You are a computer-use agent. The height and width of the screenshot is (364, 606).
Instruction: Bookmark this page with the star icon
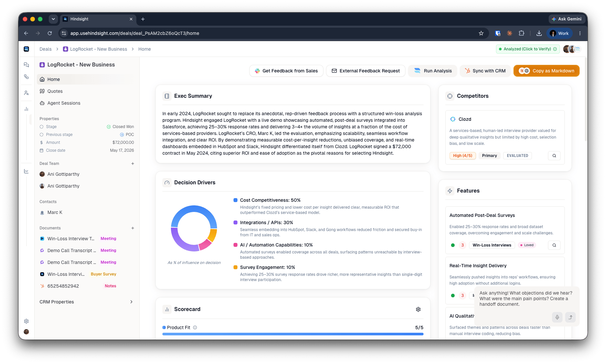pyautogui.click(x=481, y=33)
